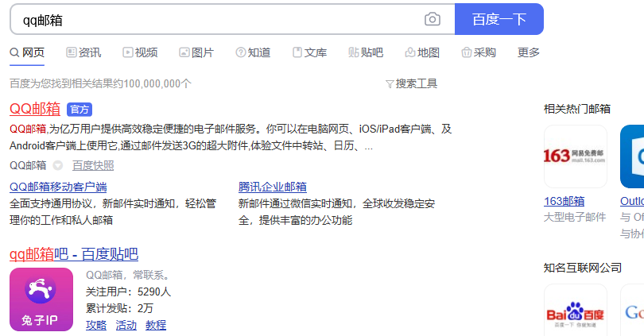Go to the 知道 tab
Viewport: 644px width, 336px height.
coord(253,52)
